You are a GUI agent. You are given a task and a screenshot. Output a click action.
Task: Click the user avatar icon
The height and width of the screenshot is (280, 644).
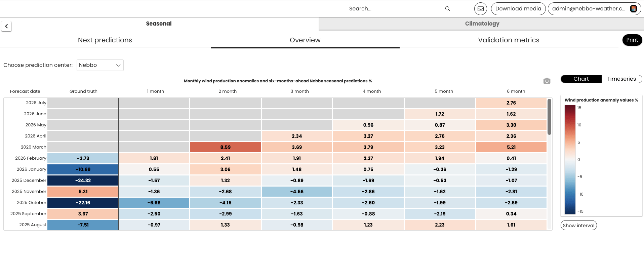tap(633, 9)
